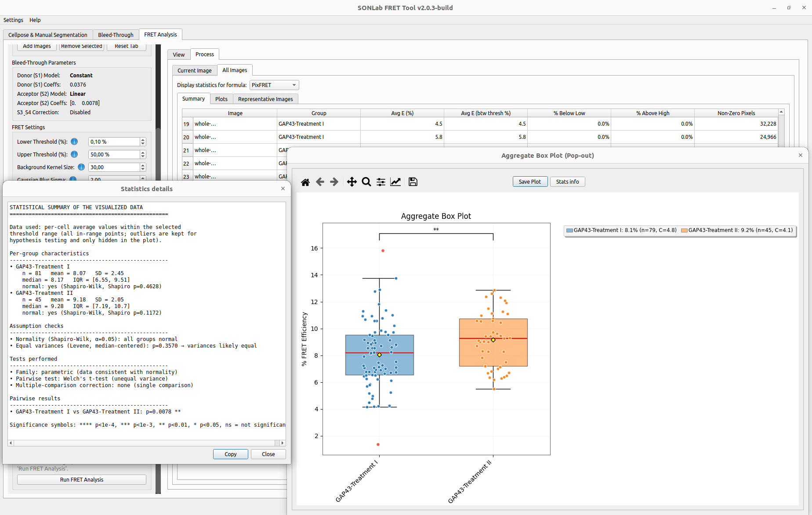
Task: Close the Aggregate Box Plot pop-out
Action: click(801, 155)
